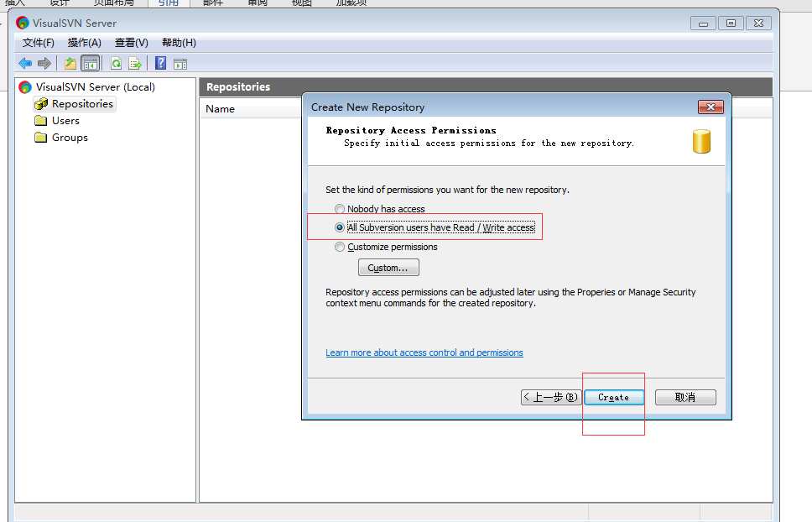Toggle the Show/Hide Action Pane icon
The image size is (812, 522).
tap(180, 65)
